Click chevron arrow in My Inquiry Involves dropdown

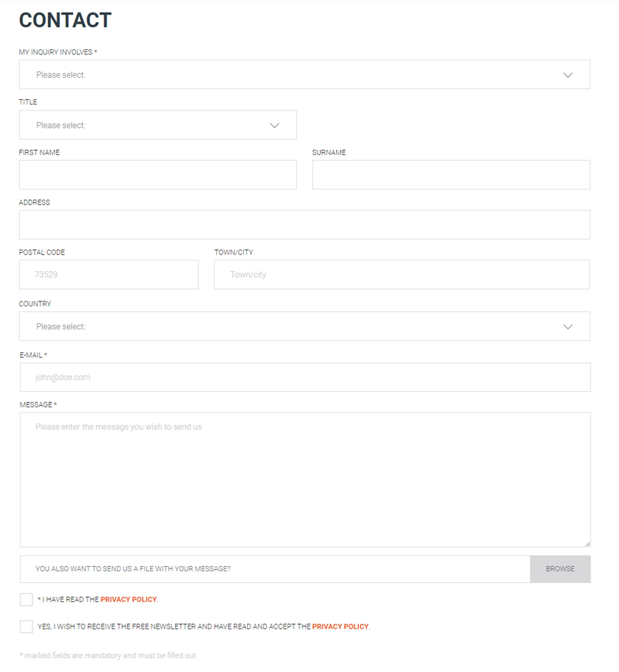click(568, 75)
